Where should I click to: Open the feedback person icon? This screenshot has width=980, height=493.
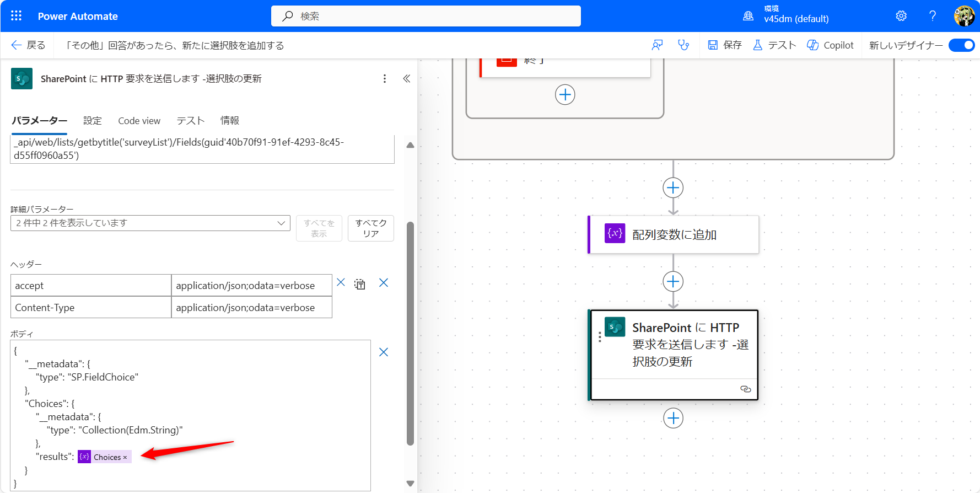click(657, 45)
